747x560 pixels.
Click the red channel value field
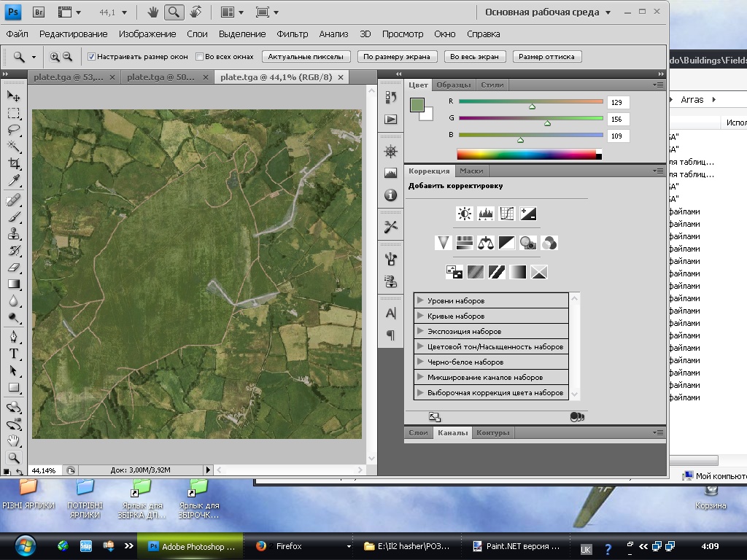pyautogui.click(x=618, y=102)
